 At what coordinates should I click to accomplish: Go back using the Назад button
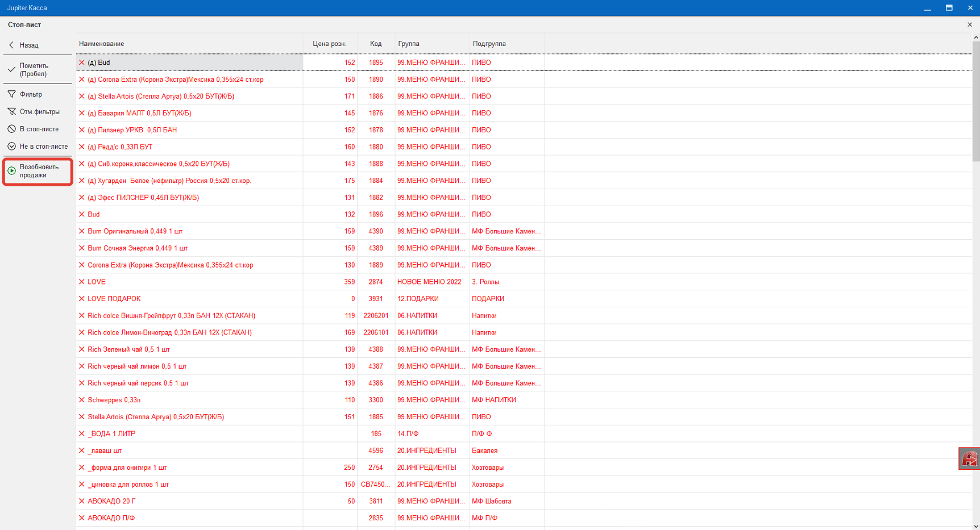[x=38, y=45]
